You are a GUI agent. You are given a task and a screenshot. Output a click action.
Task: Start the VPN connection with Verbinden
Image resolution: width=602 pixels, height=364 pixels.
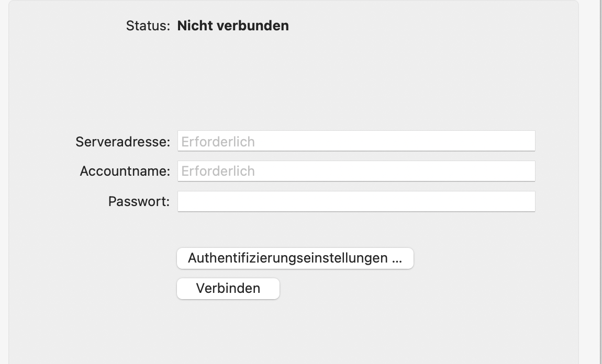pos(228,288)
